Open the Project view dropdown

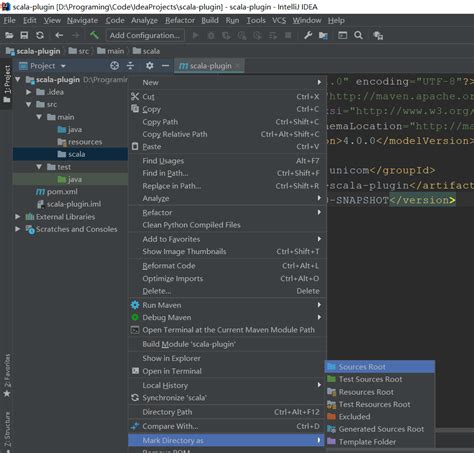[x=43, y=66]
